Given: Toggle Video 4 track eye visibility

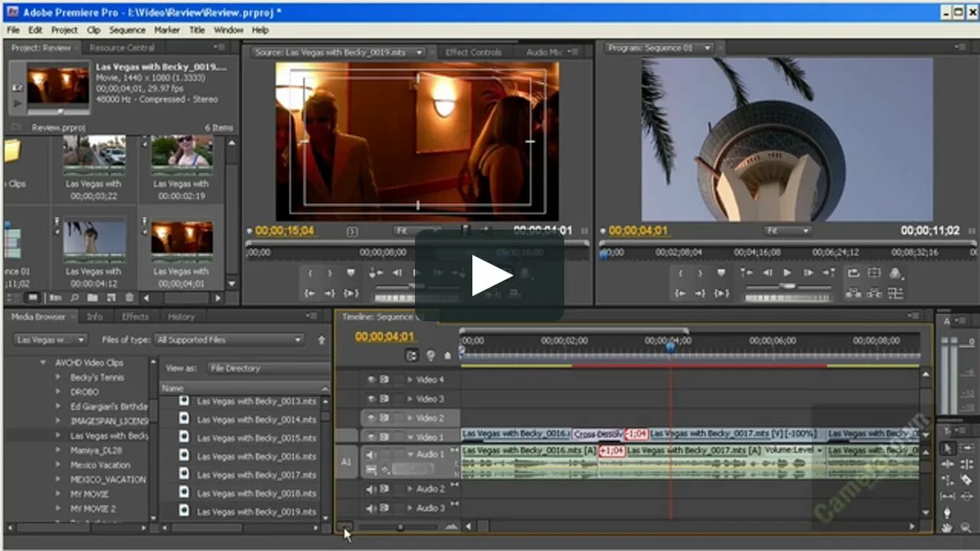Looking at the screenshot, I should tap(371, 380).
